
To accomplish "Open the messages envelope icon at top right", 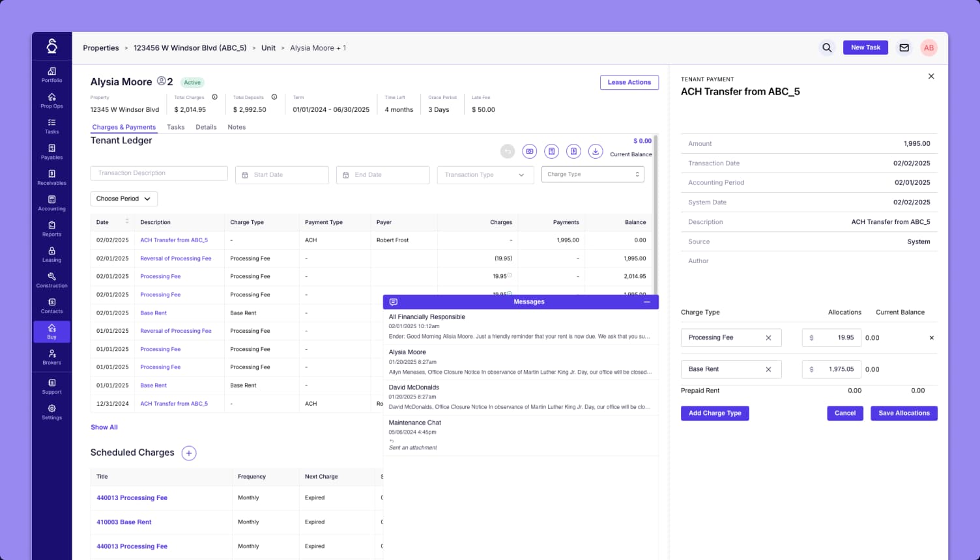I will (x=904, y=48).
